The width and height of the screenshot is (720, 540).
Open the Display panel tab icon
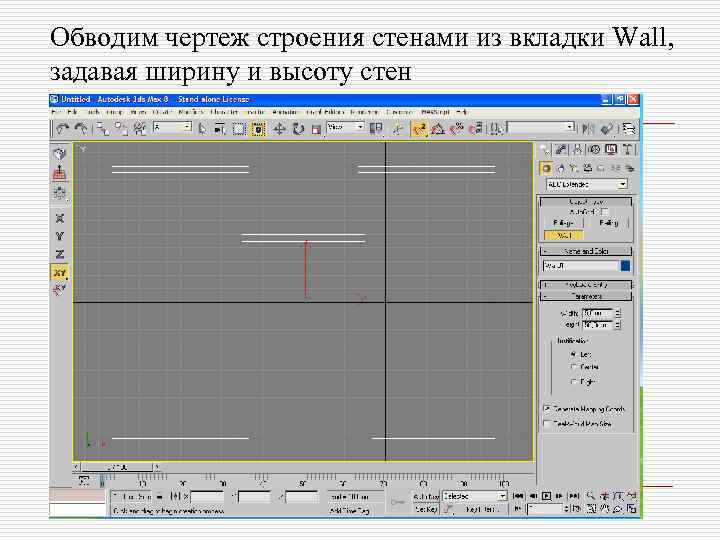pyautogui.click(x=611, y=150)
